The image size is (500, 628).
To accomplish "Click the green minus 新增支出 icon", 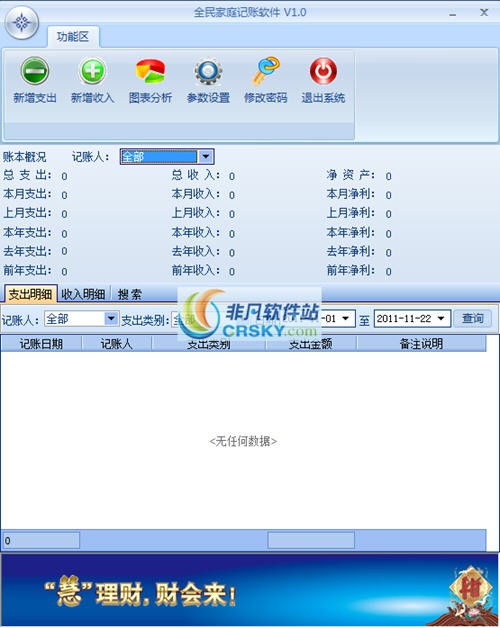I will 35,71.
